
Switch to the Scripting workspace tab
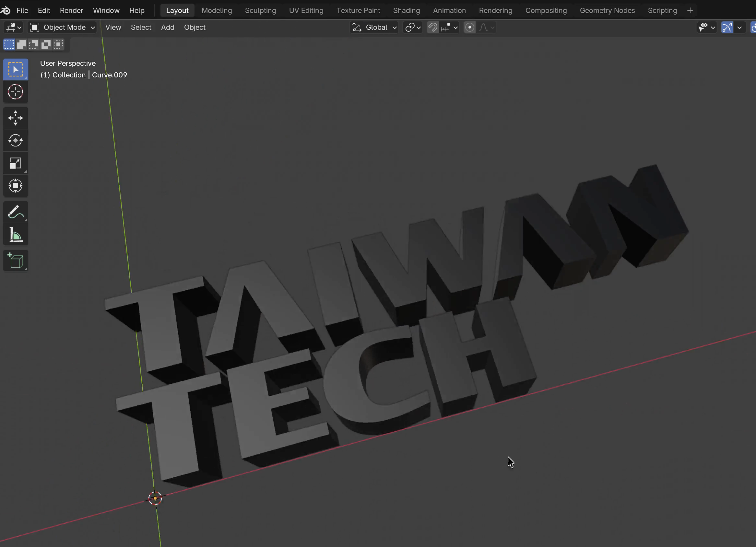point(662,10)
